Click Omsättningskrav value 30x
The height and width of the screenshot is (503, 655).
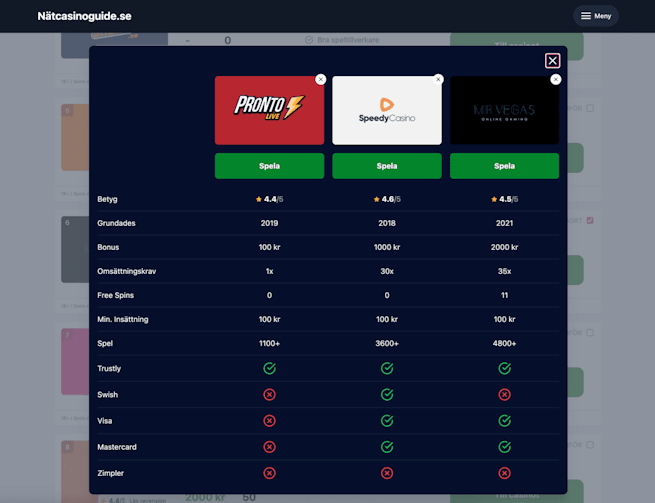coord(387,271)
